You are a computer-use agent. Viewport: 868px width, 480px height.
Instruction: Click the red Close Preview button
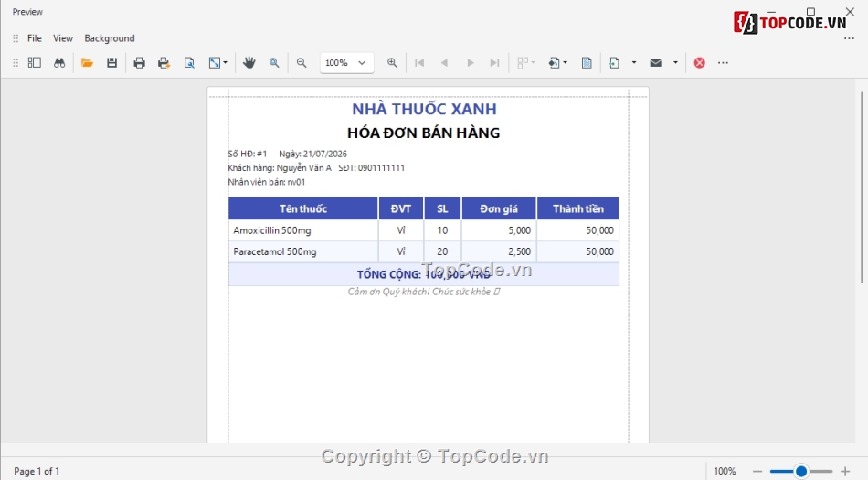click(x=699, y=62)
